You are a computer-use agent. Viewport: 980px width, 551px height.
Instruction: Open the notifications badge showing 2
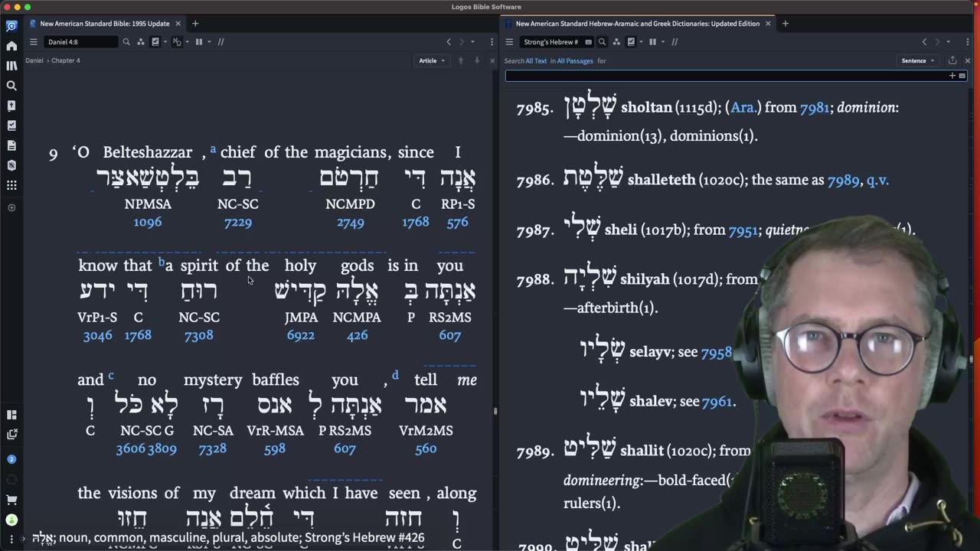[11, 459]
